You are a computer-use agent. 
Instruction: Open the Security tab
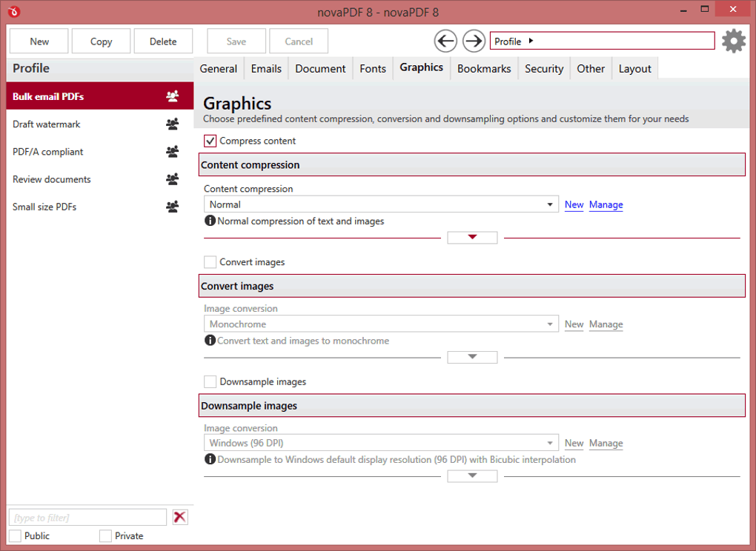544,69
